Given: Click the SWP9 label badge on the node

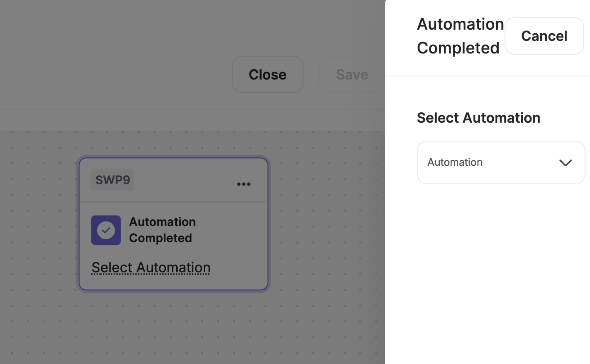Looking at the screenshot, I should tap(112, 179).
